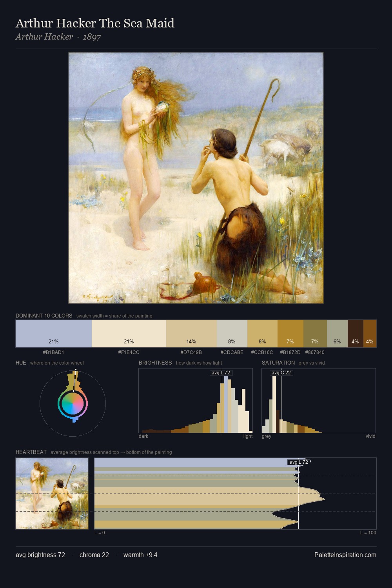This screenshot has height=588, width=392.
Task: Click the HEARTBEAT section heading
Action: pos(31,452)
